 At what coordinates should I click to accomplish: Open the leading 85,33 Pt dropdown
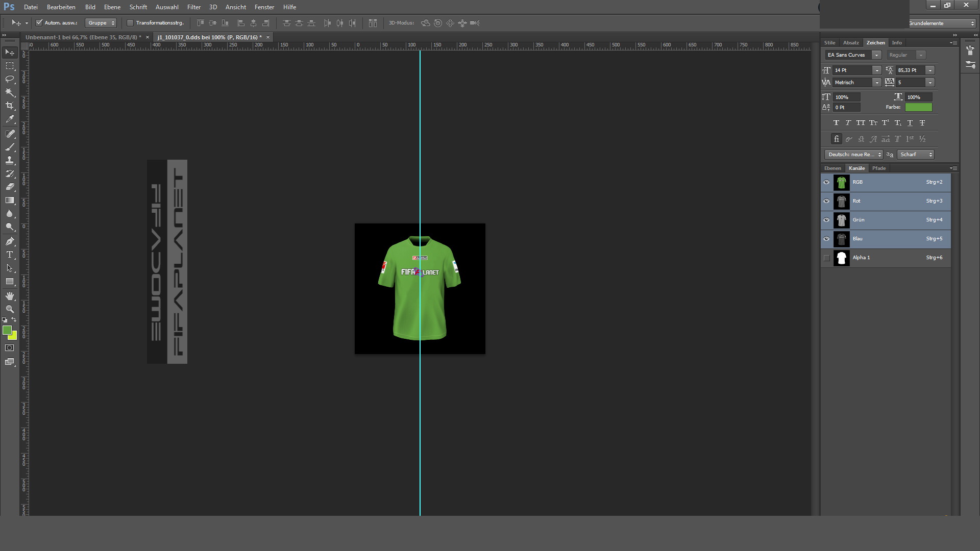pos(930,70)
